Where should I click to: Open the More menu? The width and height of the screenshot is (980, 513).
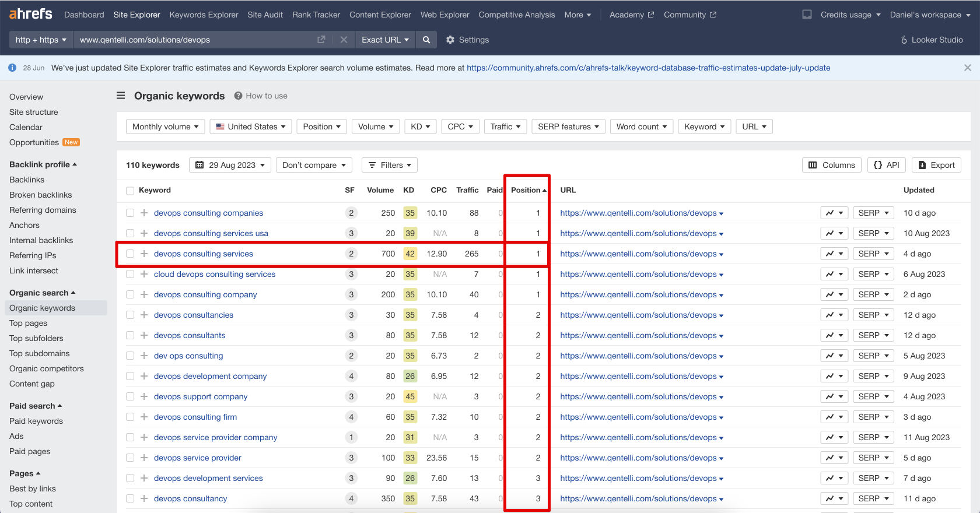[577, 15]
